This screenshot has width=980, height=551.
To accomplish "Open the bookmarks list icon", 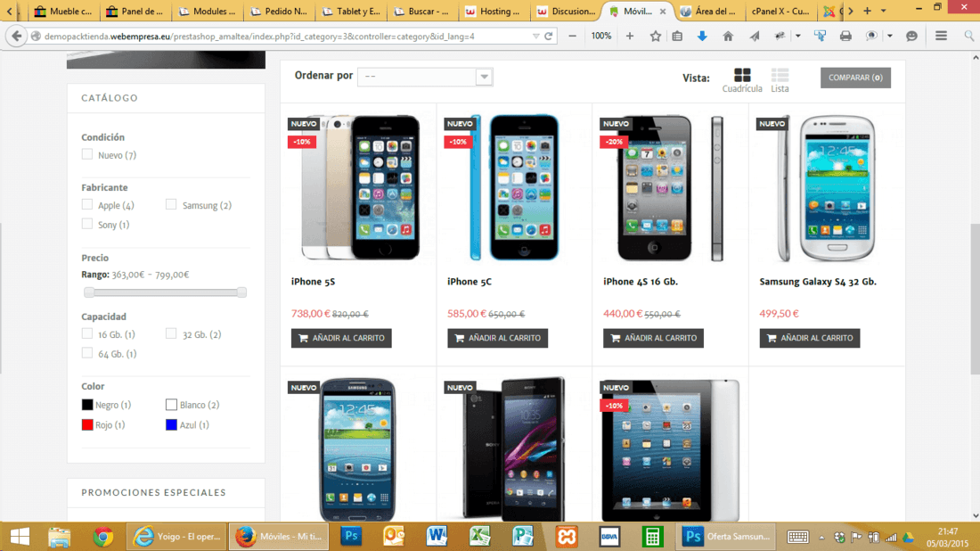I will [677, 37].
